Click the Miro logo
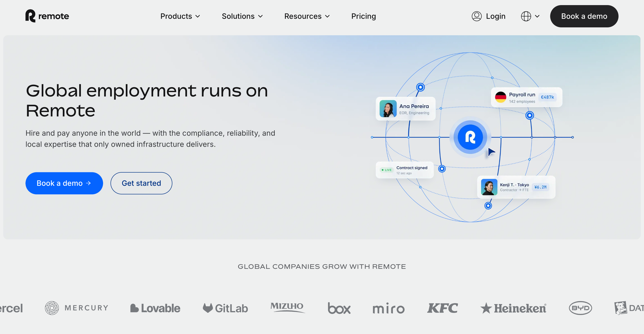The height and width of the screenshot is (334, 644). 388,308
